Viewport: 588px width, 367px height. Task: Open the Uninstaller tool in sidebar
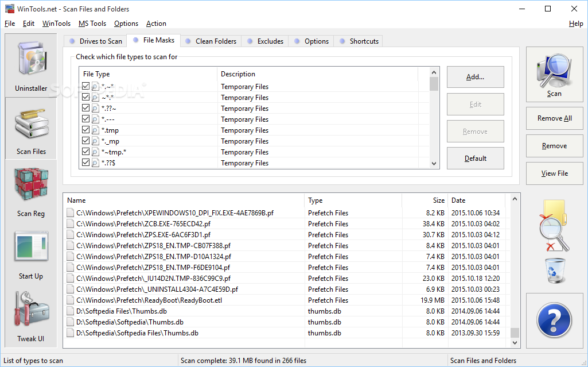[31, 65]
